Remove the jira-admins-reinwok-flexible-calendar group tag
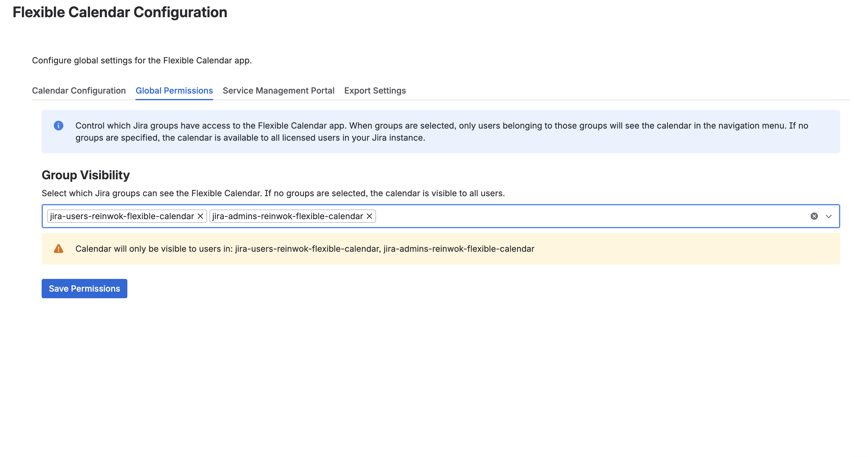The image size is (868, 457). [369, 216]
